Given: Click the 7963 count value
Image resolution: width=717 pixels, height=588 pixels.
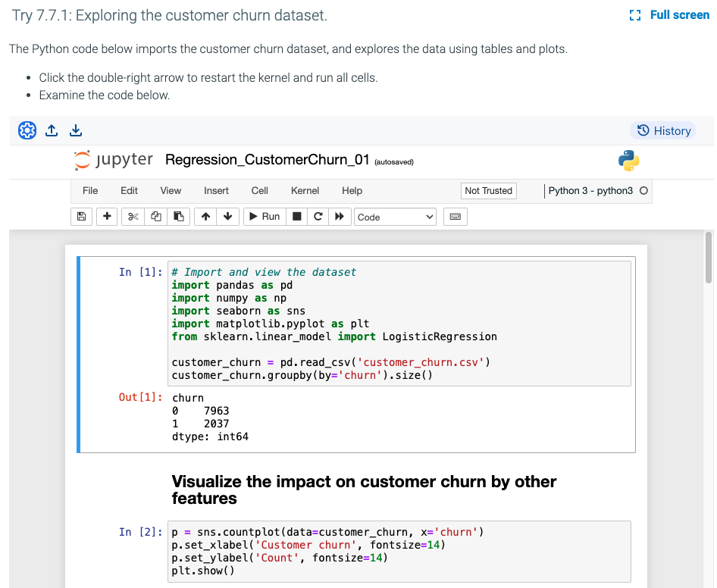Looking at the screenshot, I should click(x=216, y=411).
